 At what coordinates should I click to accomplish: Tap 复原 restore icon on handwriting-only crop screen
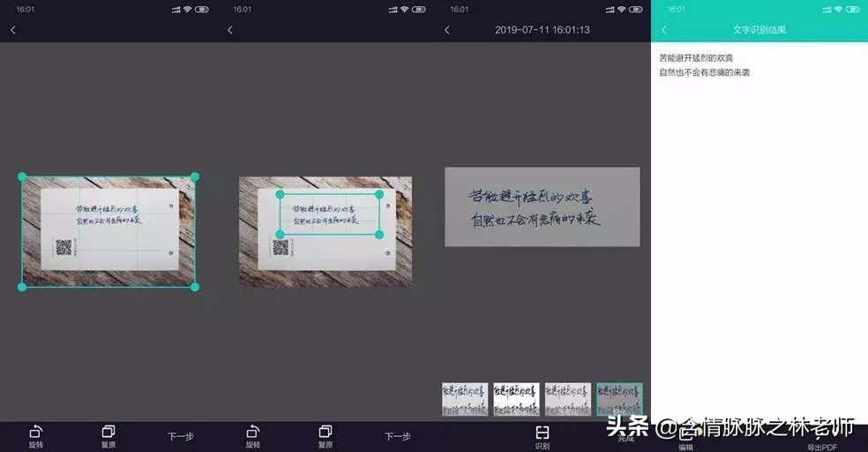click(325, 431)
